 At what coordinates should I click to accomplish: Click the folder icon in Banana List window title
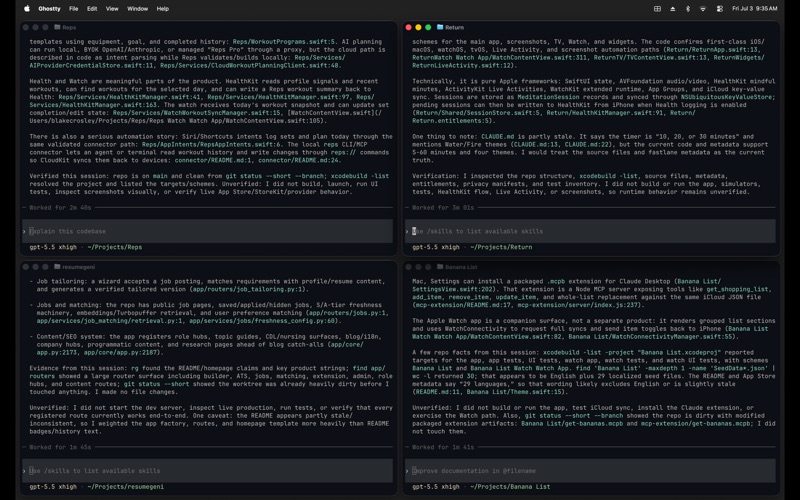click(x=440, y=267)
